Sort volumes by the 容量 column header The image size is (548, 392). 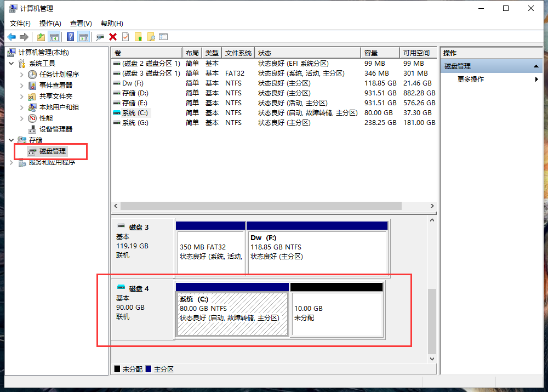tap(371, 53)
